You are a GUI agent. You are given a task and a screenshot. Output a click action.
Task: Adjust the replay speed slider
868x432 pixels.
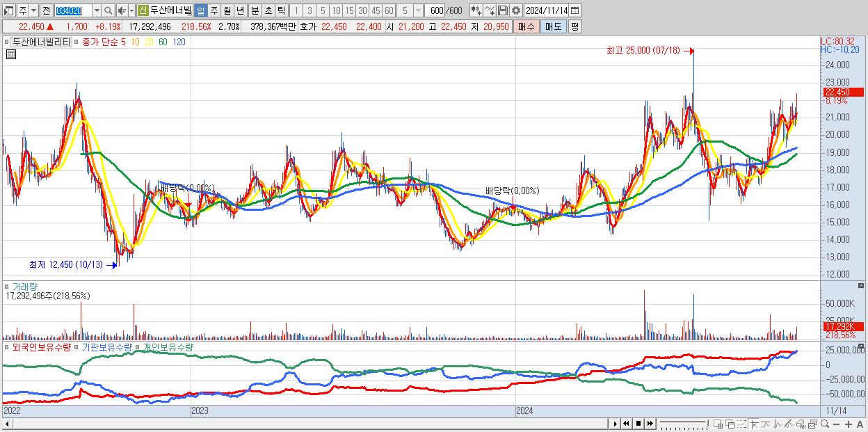[684, 424]
